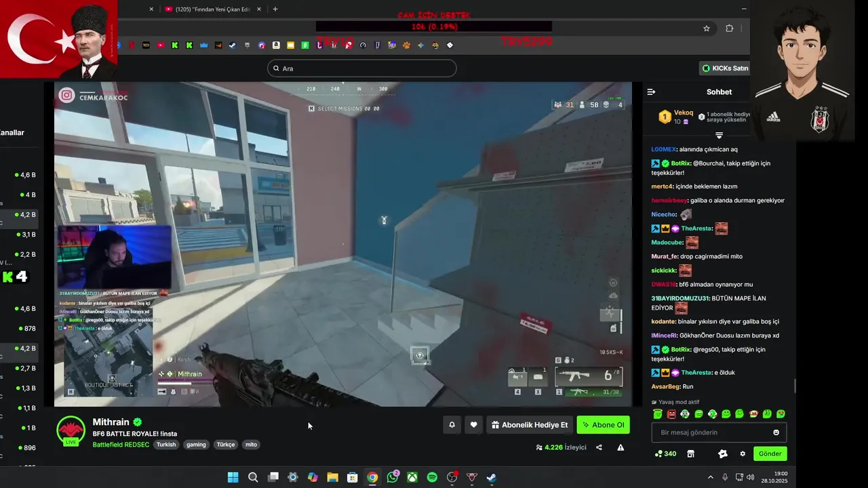Screen dimensions: 868x488
Task: Open the Battlefield REDSEC category link
Action: pyautogui.click(x=121, y=445)
